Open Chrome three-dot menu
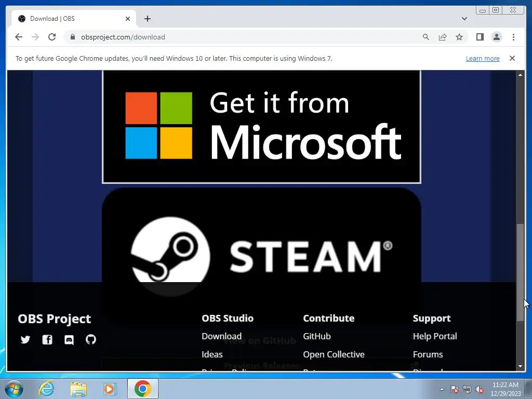 click(513, 37)
